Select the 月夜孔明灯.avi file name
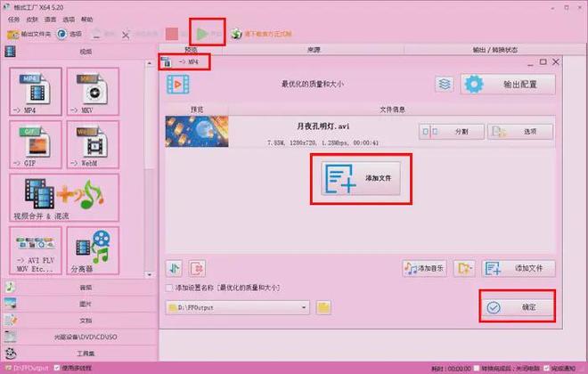588x374 pixels. [x=323, y=126]
